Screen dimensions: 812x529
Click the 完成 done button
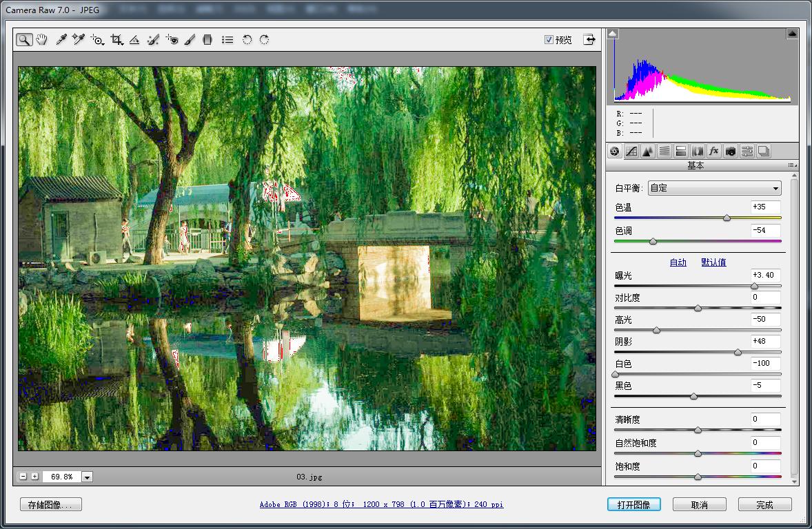[764, 505]
